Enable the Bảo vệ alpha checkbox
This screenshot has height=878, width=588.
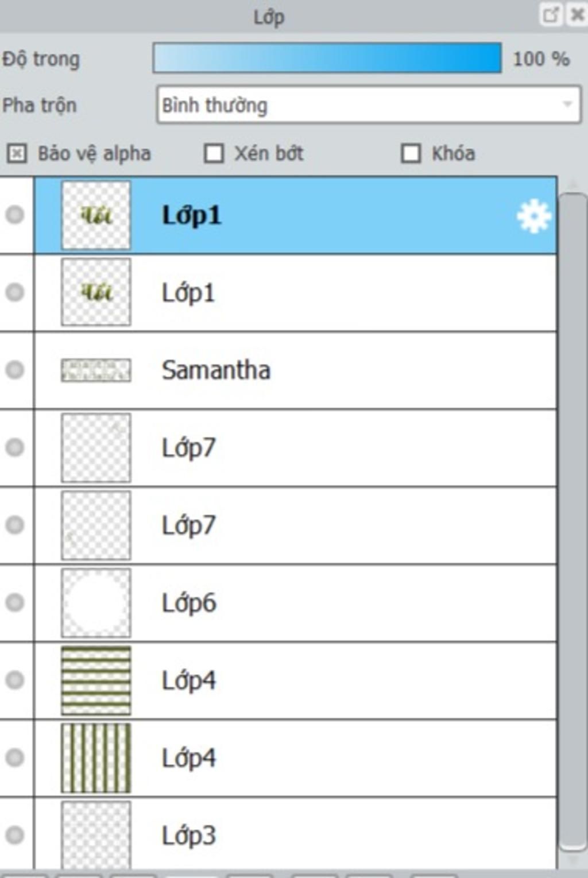17,153
